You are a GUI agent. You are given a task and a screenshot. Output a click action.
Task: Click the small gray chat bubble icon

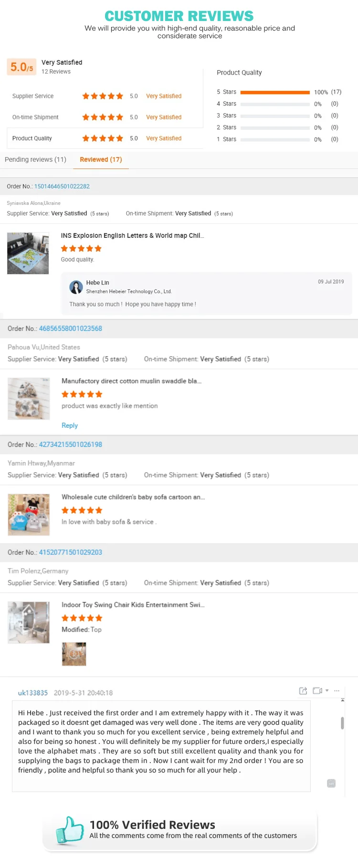pyautogui.click(x=331, y=783)
